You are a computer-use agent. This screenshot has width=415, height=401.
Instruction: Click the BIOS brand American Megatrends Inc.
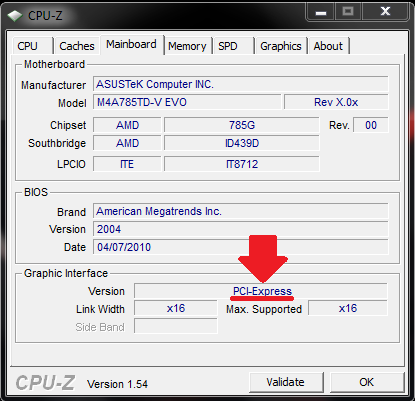(x=240, y=211)
